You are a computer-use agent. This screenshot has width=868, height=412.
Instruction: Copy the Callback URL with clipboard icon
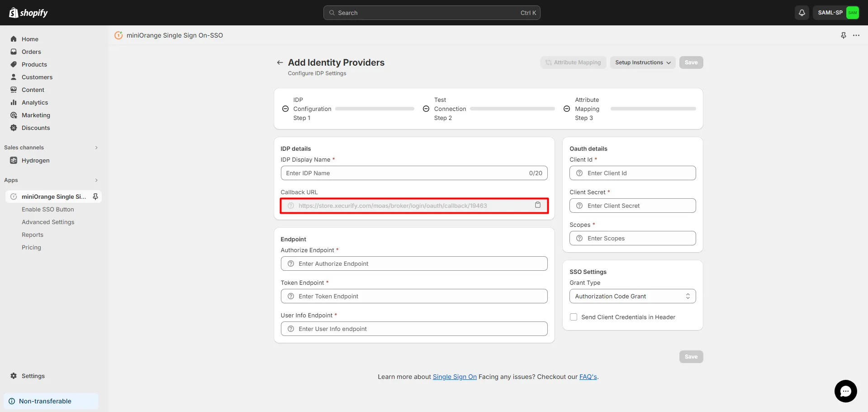[538, 205]
